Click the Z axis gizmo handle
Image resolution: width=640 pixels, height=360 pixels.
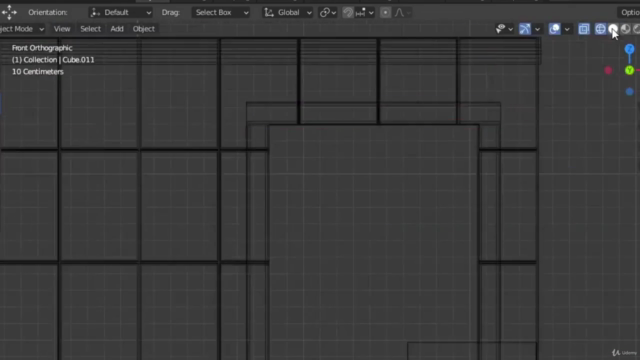click(629, 49)
